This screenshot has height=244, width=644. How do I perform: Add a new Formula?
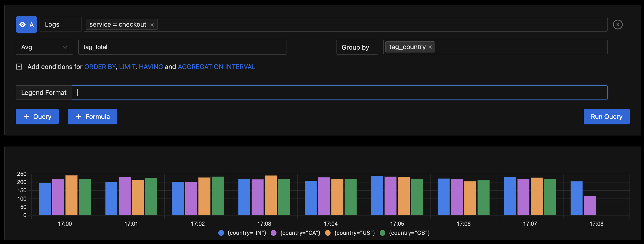tap(93, 117)
